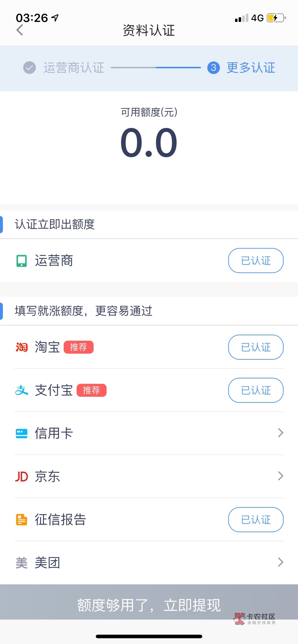This screenshot has width=298, height=644.
Task: Tap the 已认证 button for 征信报告
Action: 256,520
